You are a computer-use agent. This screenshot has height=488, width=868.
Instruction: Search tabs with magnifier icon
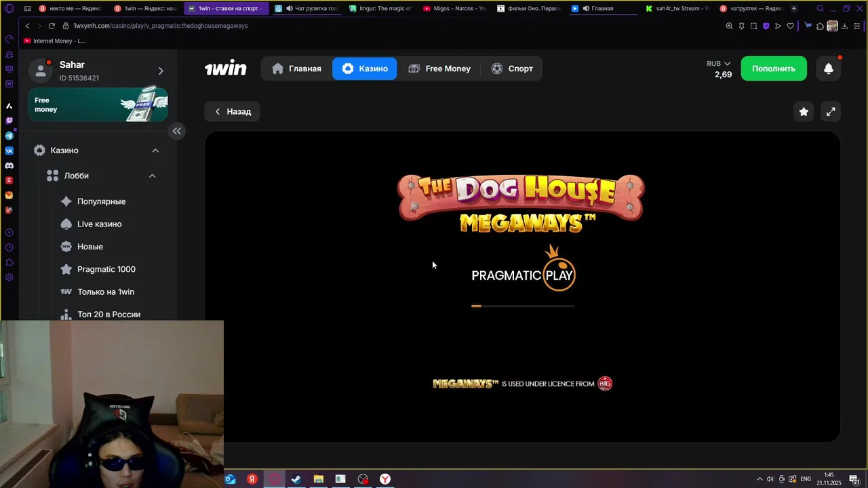820,9
